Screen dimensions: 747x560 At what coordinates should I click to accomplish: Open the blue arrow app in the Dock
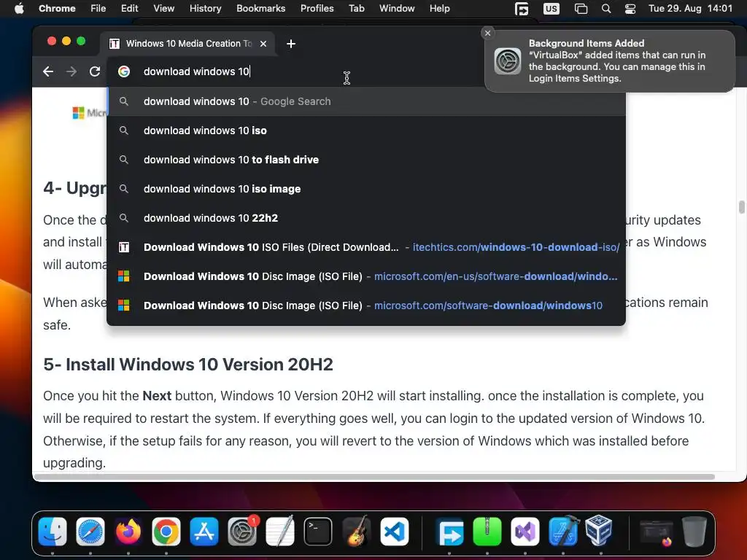point(449,531)
